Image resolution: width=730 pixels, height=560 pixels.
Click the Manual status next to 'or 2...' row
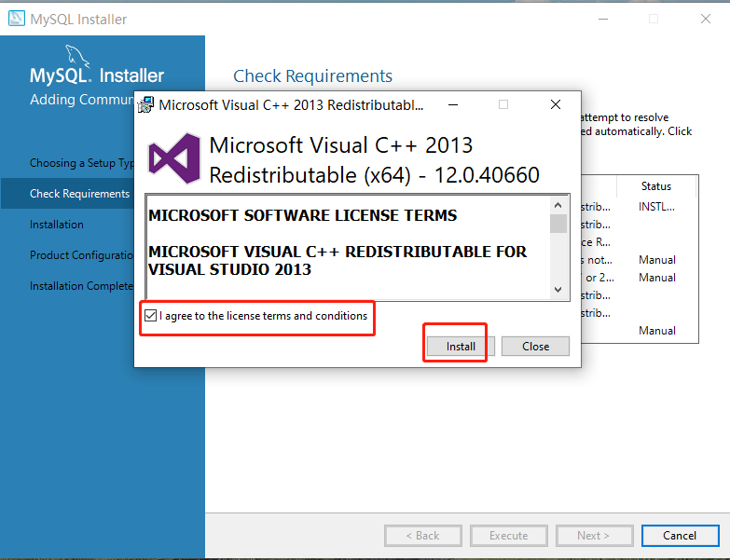[657, 278]
